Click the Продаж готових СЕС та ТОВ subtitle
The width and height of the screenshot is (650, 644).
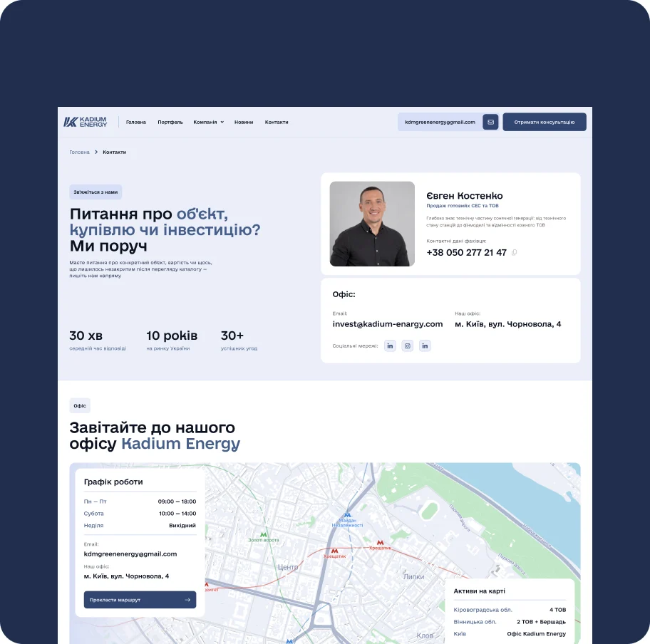(x=463, y=206)
